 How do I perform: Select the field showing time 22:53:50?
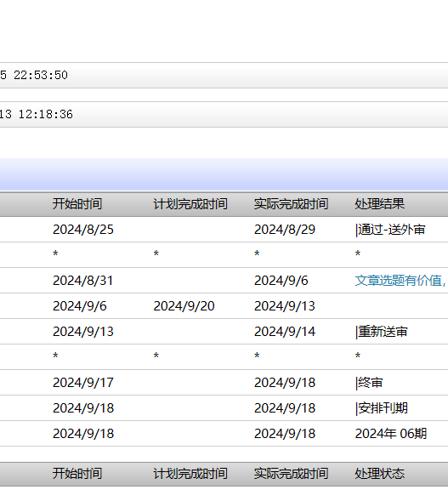[224, 76]
